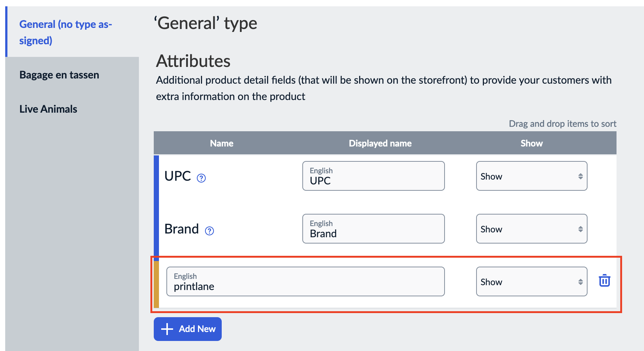Click the plus icon on Add New
644x351 pixels.
click(x=167, y=329)
